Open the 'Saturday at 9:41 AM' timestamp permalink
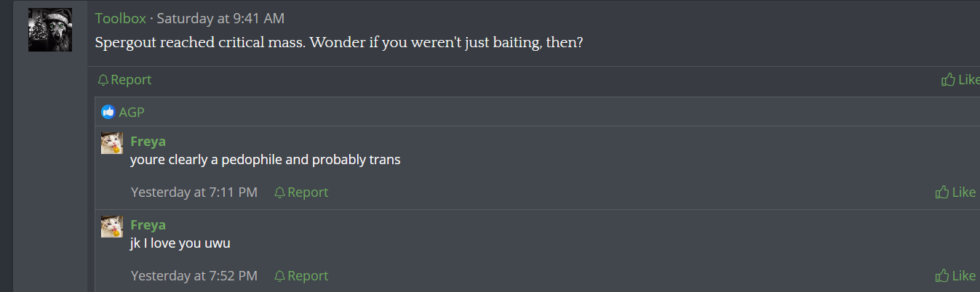This screenshot has height=292, width=980. click(220, 18)
